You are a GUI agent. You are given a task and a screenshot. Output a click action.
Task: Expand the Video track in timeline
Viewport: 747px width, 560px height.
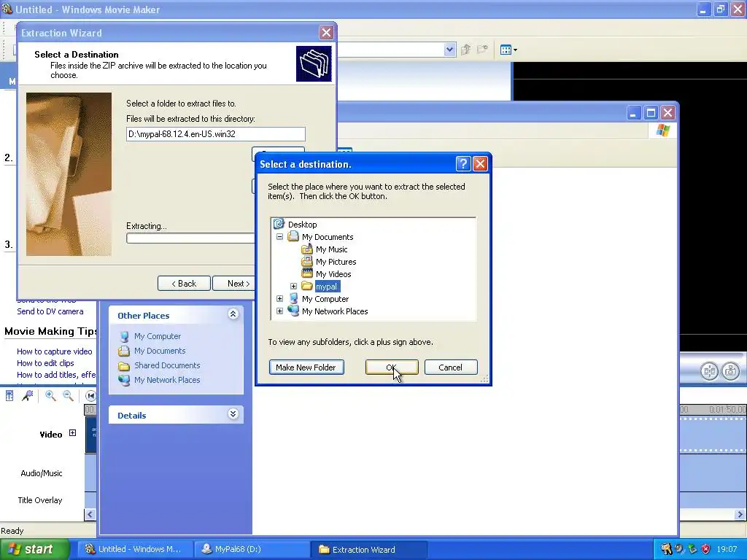tap(72, 433)
